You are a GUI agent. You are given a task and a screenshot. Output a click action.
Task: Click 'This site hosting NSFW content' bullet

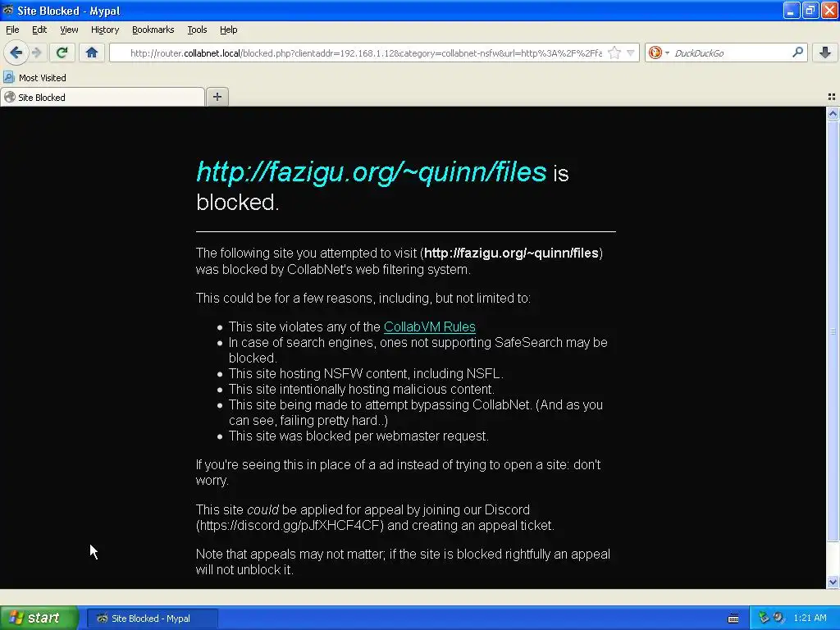[x=366, y=373]
